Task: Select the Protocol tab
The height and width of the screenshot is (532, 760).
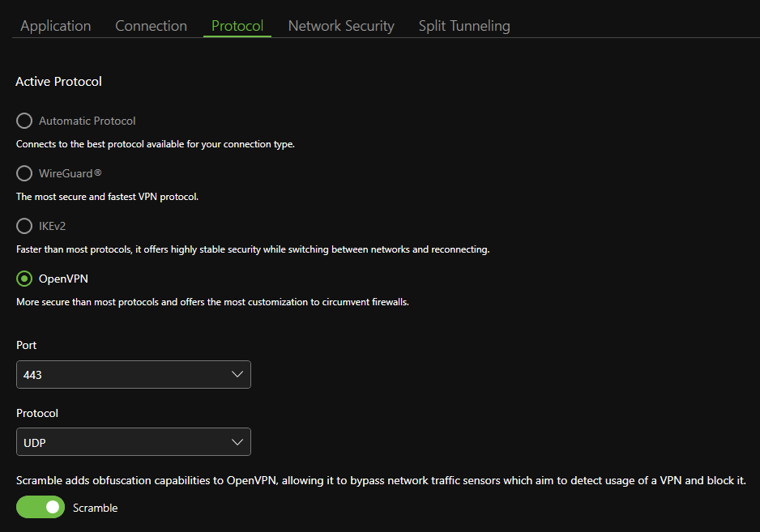Action: click(237, 26)
